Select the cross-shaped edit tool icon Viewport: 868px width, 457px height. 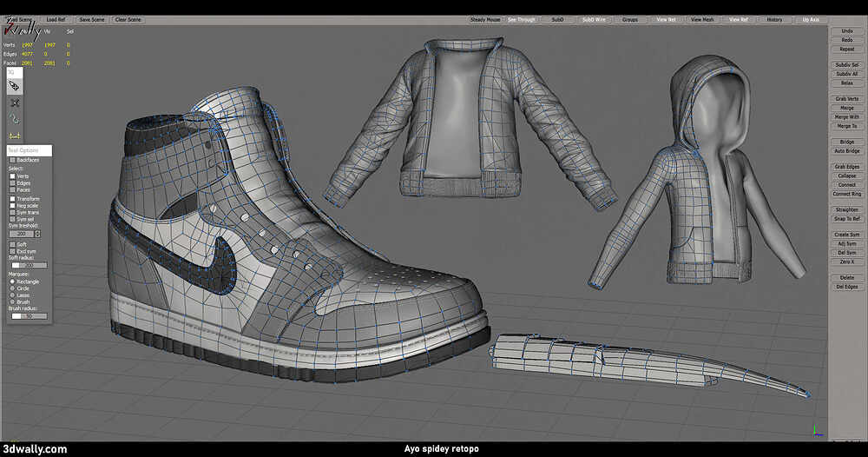coord(15,103)
